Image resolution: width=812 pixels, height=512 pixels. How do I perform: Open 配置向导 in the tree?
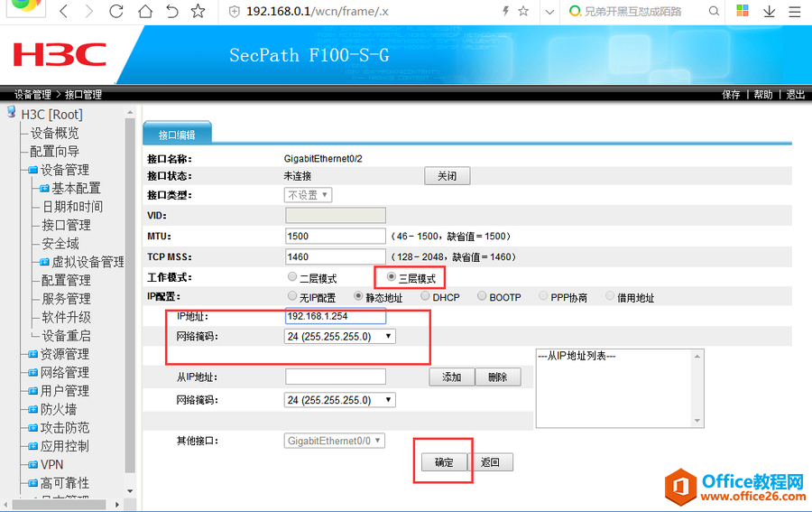tap(54, 152)
